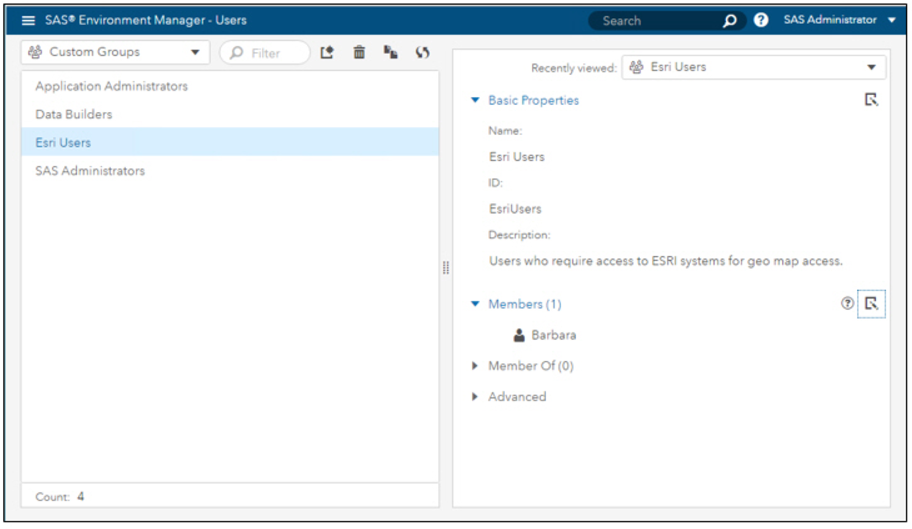Click the Delete trash can icon

click(x=359, y=52)
